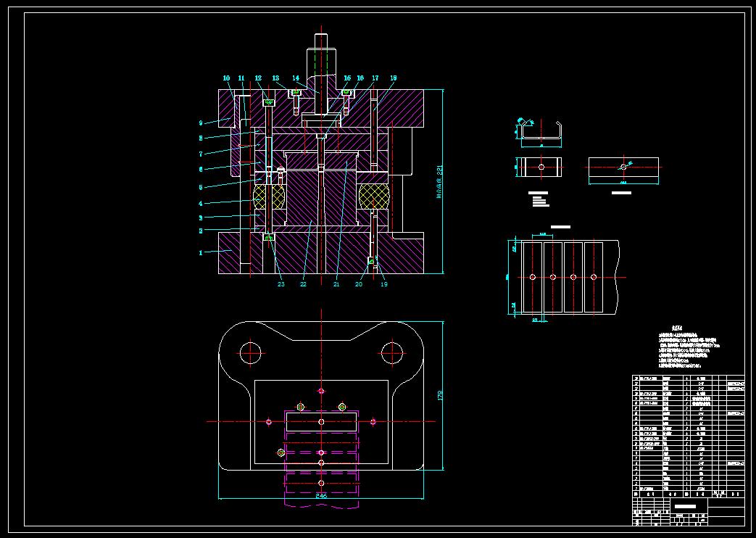The image size is (756, 538).
Task: Click part callout number 17
Action: [375, 78]
